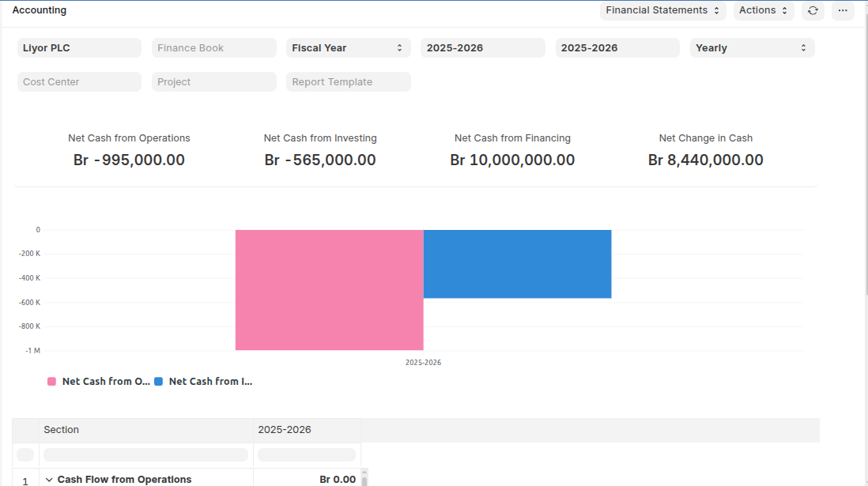Focus the Finance Book field
This screenshot has width=868, height=486.
[213, 48]
